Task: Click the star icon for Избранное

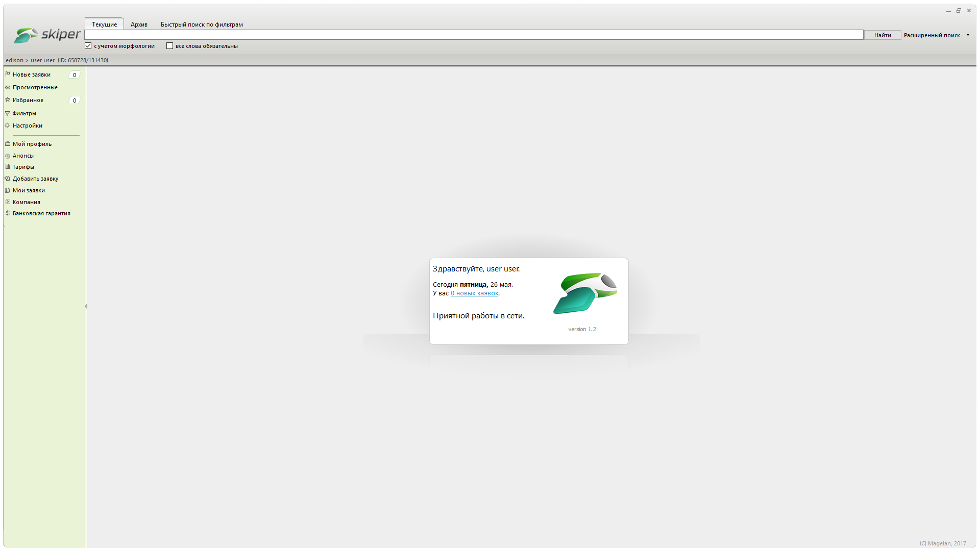Action: [x=8, y=100]
